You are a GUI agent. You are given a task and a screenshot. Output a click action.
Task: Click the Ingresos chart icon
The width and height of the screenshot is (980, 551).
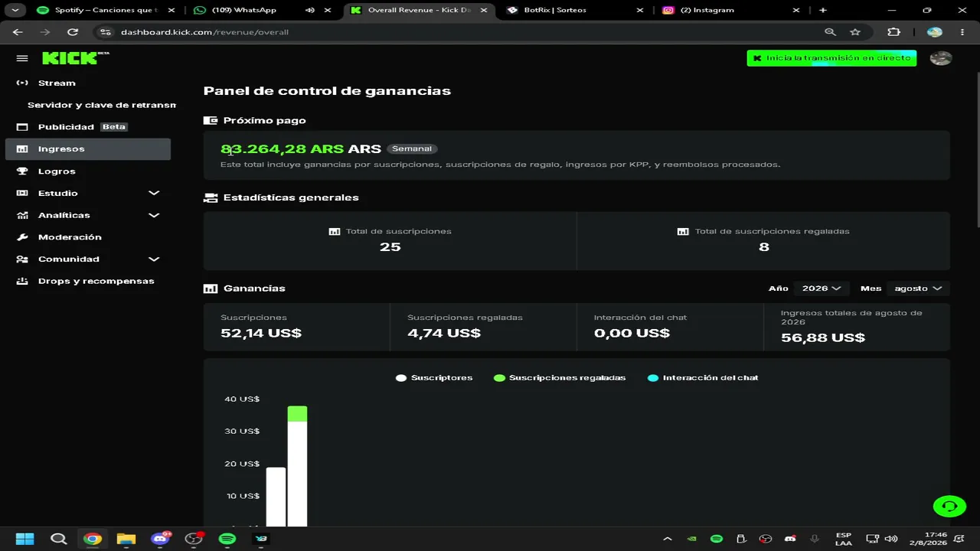(22, 149)
